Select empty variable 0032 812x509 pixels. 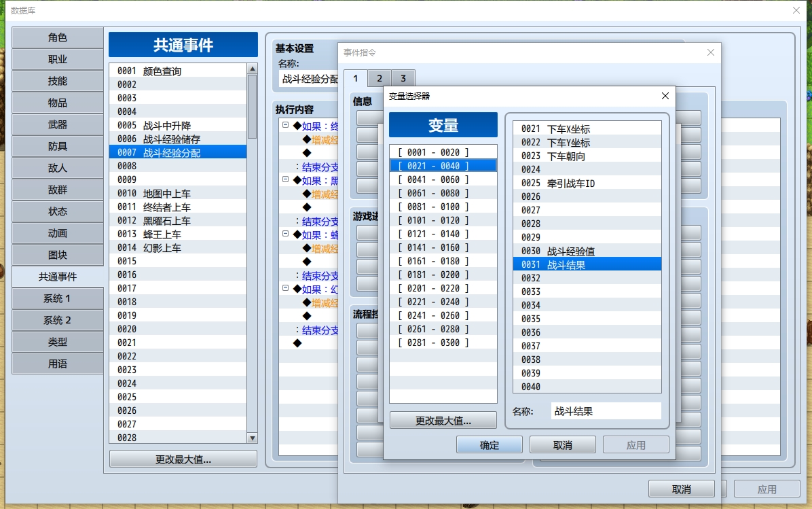click(587, 278)
